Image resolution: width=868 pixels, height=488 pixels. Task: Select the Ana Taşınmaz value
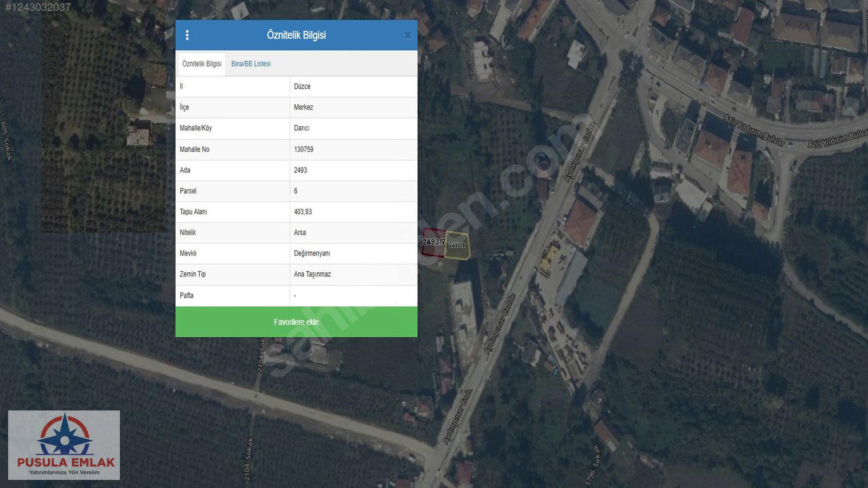(312, 274)
